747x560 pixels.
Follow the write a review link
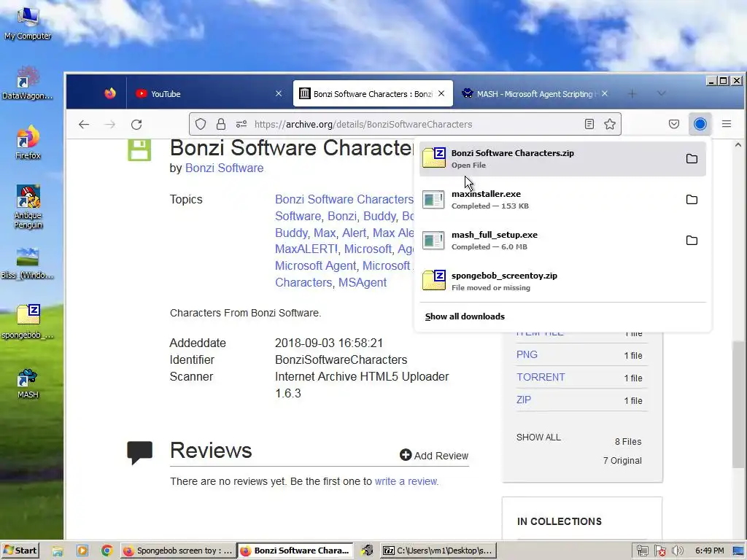406,481
